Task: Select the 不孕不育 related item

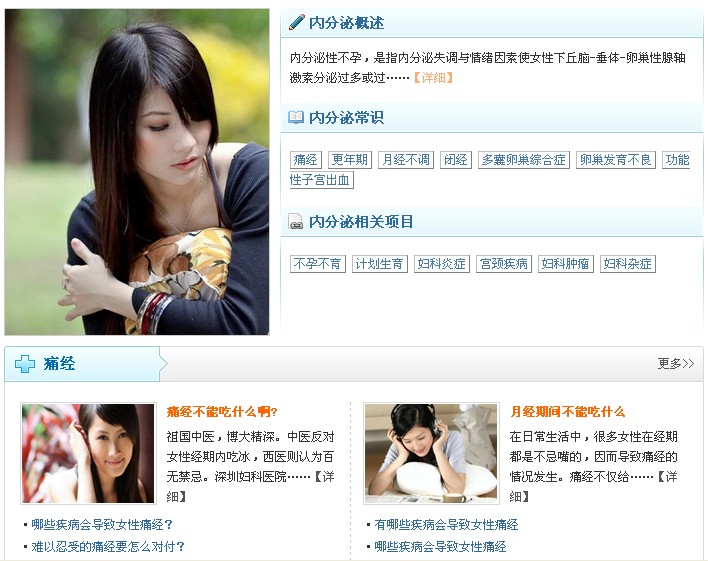Action: (317, 264)
